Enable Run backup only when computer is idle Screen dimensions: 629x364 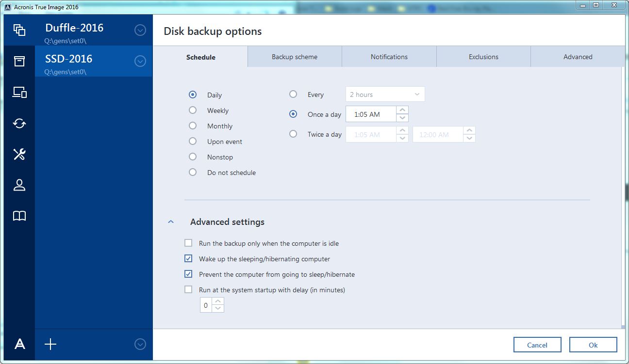pos(188,243)
